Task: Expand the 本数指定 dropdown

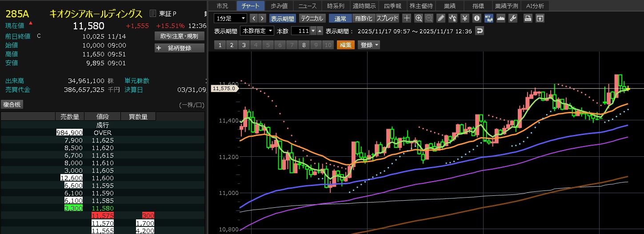Action: (257, 31)
